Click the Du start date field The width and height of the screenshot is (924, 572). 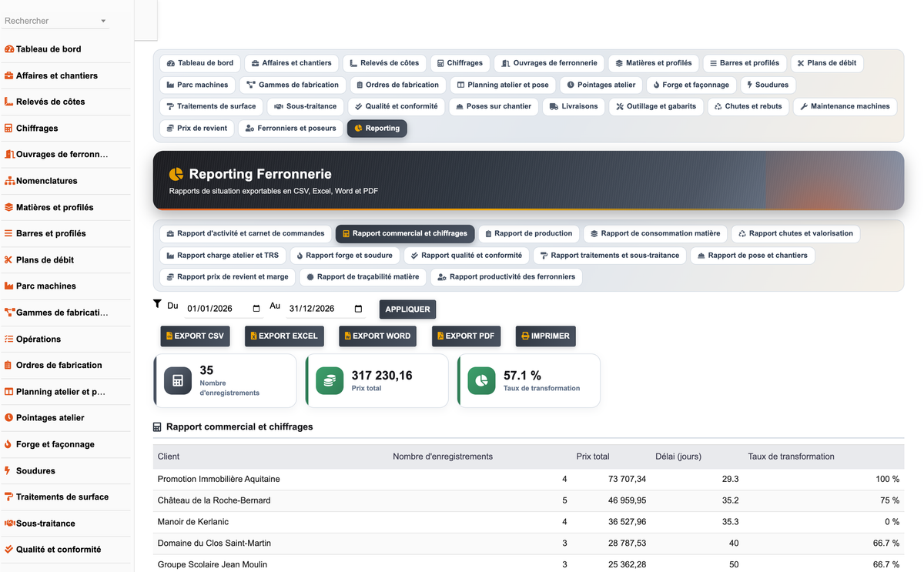223,309
